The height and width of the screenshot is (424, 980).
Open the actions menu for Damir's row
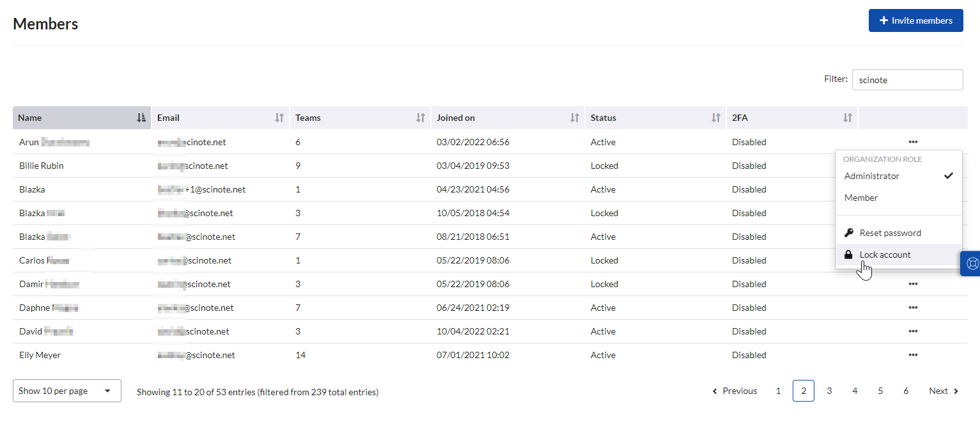click(912, 284)
